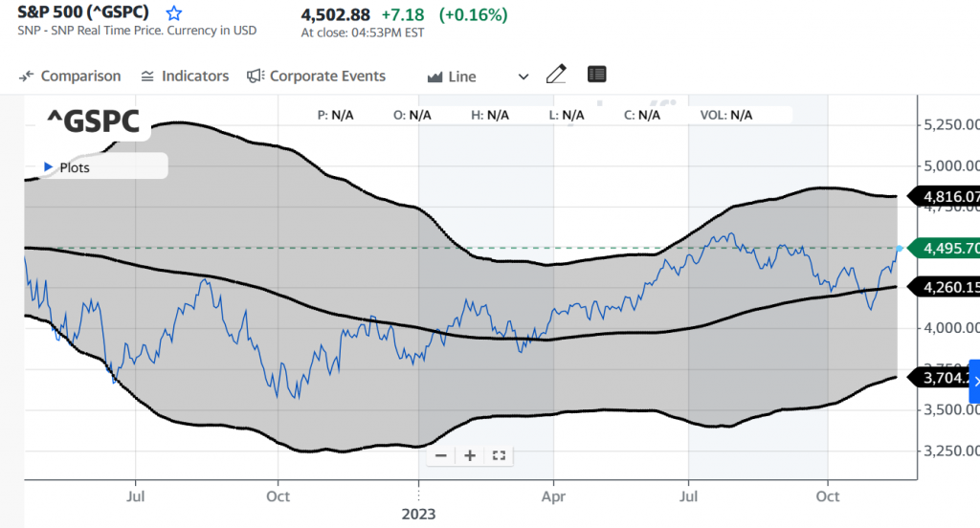
Task: Click the 4,502.88 price quote
Action: (x=335, y=15)
